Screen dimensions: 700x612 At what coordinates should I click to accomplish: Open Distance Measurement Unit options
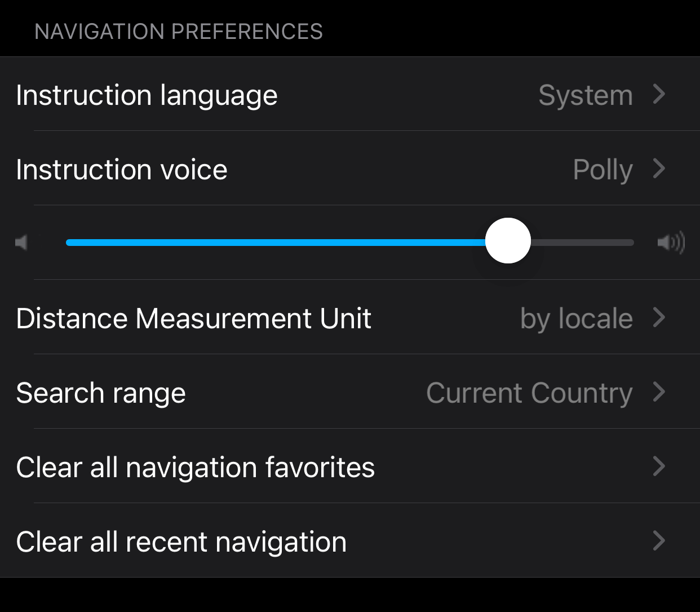[x=350, y=317]
